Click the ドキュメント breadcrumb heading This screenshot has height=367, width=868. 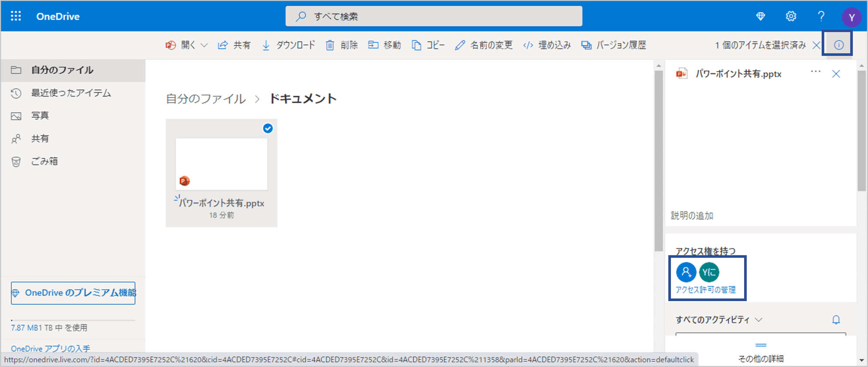coord(303,99)
